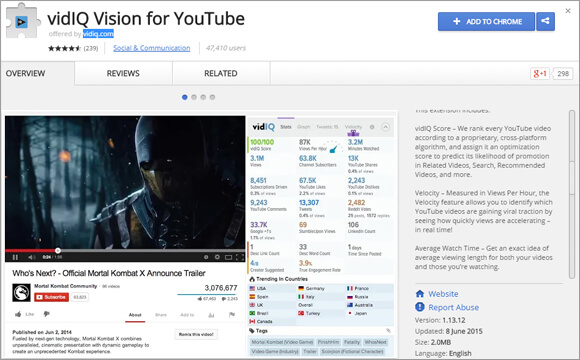Click the 100/100 vidIQ Score value
Image resolution: width=580 pixels, height=360 pixels.
click(x=262, y=142)
